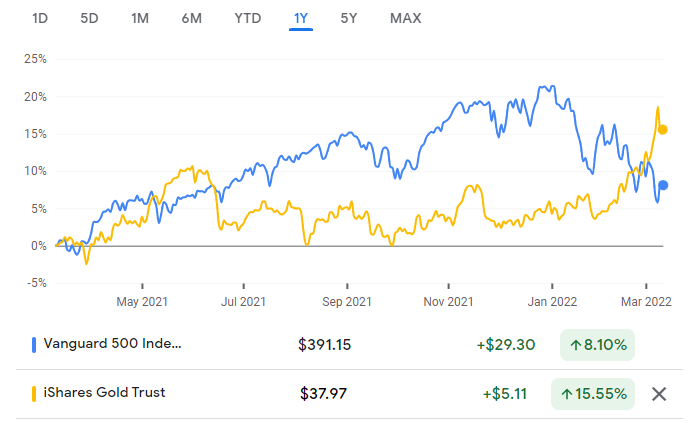This screenshot has height=423, width=700.
Task: Click the yellow iShares color marker
Action: click(35, 392)
